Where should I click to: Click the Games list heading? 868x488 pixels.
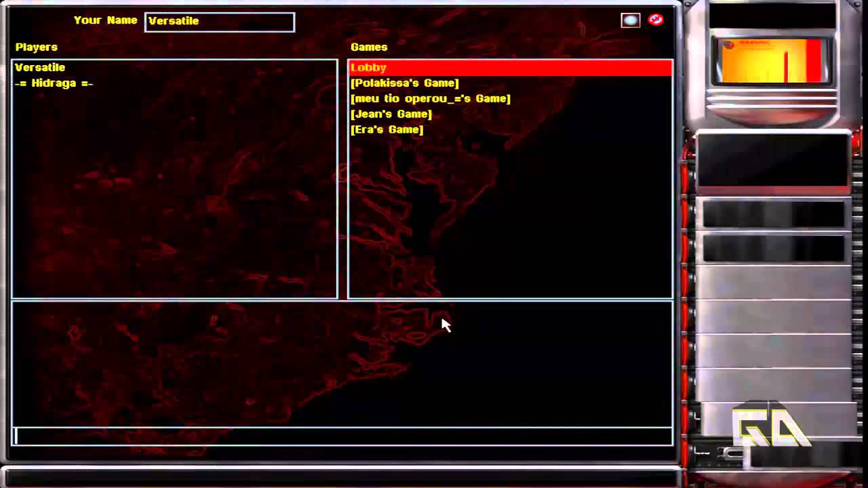coord(369,47)
